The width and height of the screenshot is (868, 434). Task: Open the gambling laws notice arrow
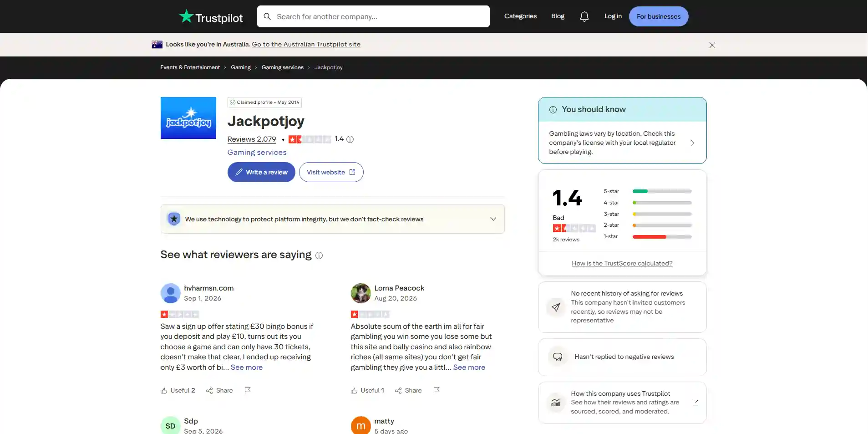692,143
